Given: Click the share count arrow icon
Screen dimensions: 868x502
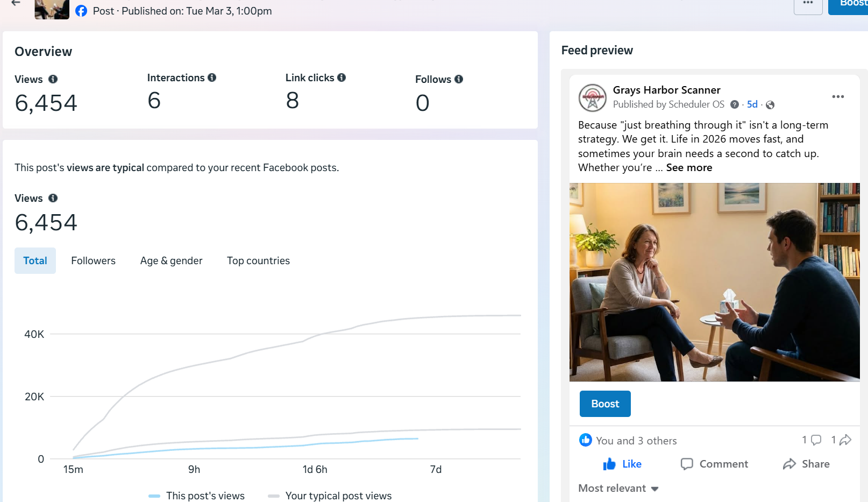Looking at the screenshot, I should [x=845, y=440].
